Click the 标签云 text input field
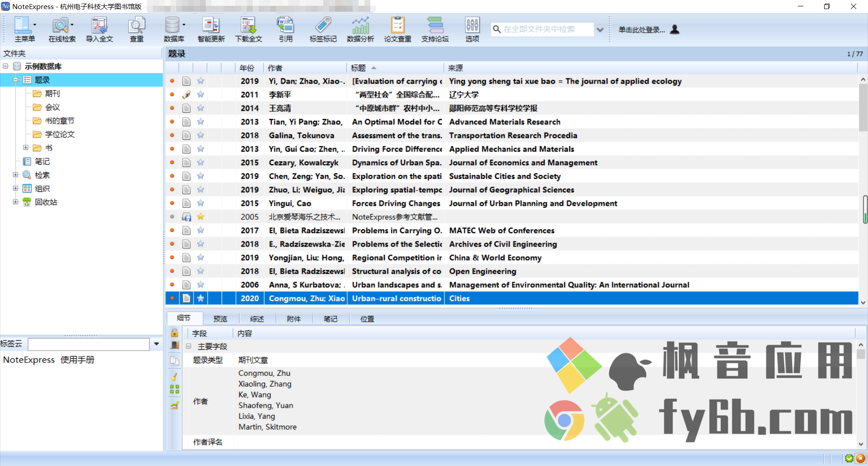This screenshot has width=868, height=466. coord(89,344)
